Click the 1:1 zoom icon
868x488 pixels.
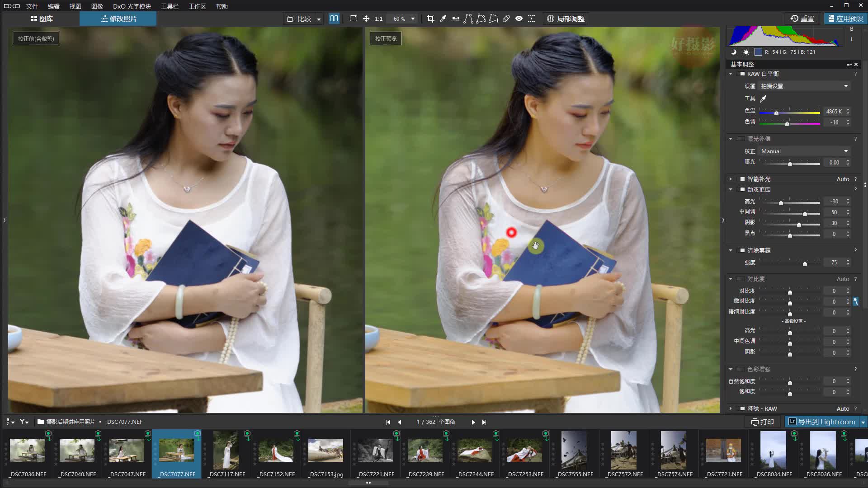coord(378,19)
